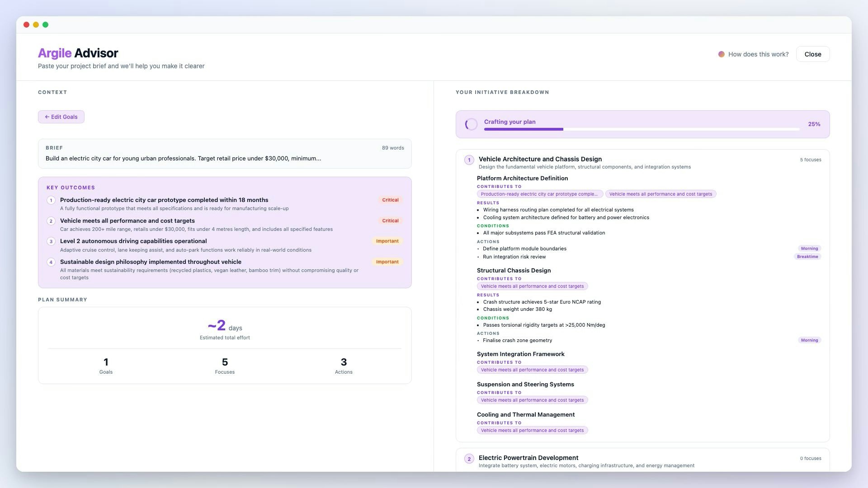Click the Goals count in plan summary

[106, 366]
